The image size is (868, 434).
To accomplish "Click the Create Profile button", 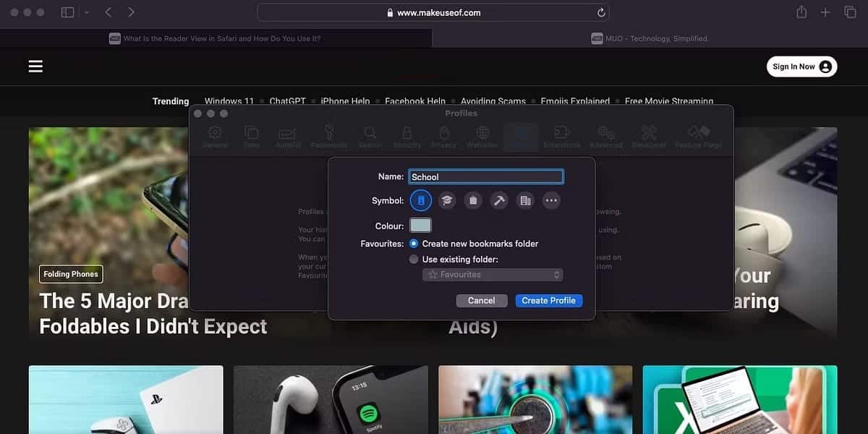I will coord(549,300).
